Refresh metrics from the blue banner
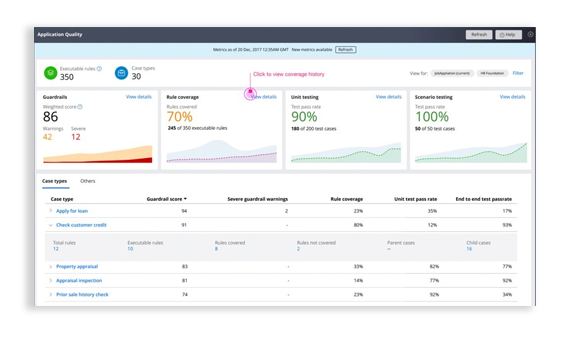The image size is (562, 360). (x=346, y=49)
